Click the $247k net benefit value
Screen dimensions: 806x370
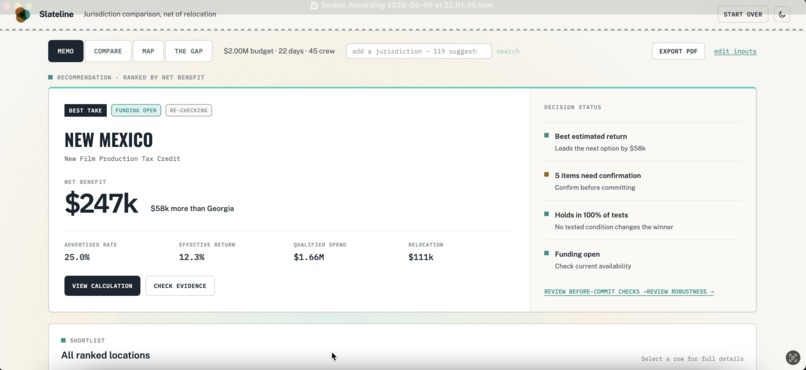pos(101,204)
